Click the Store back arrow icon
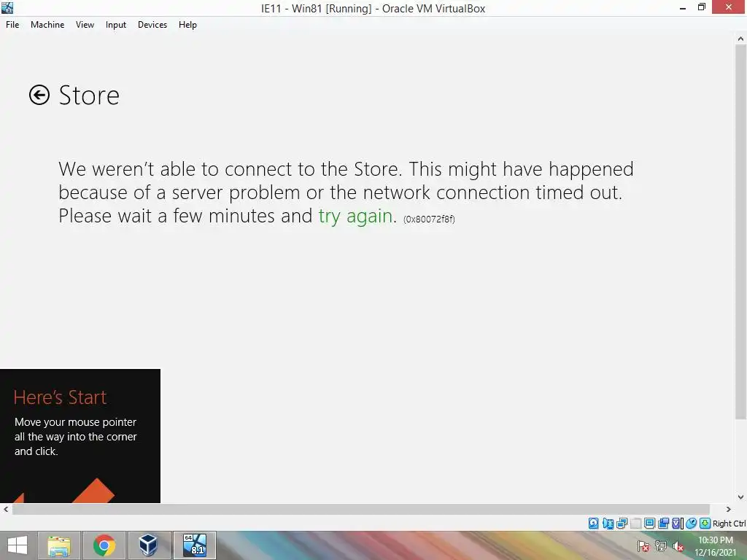 [39, 95]
